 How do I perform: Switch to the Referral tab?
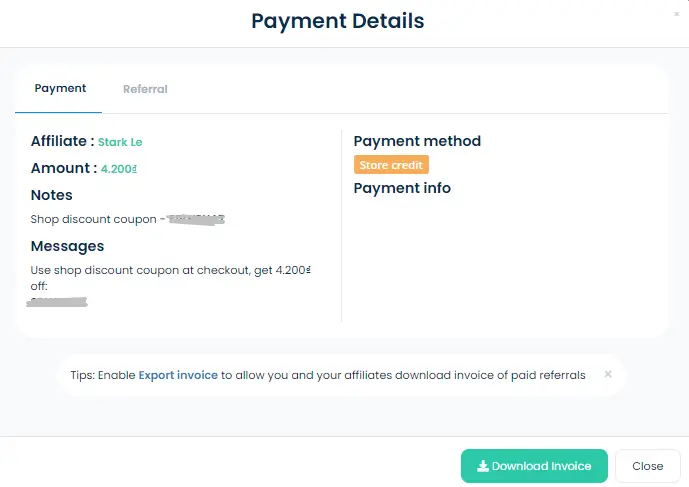pos(145,89)
